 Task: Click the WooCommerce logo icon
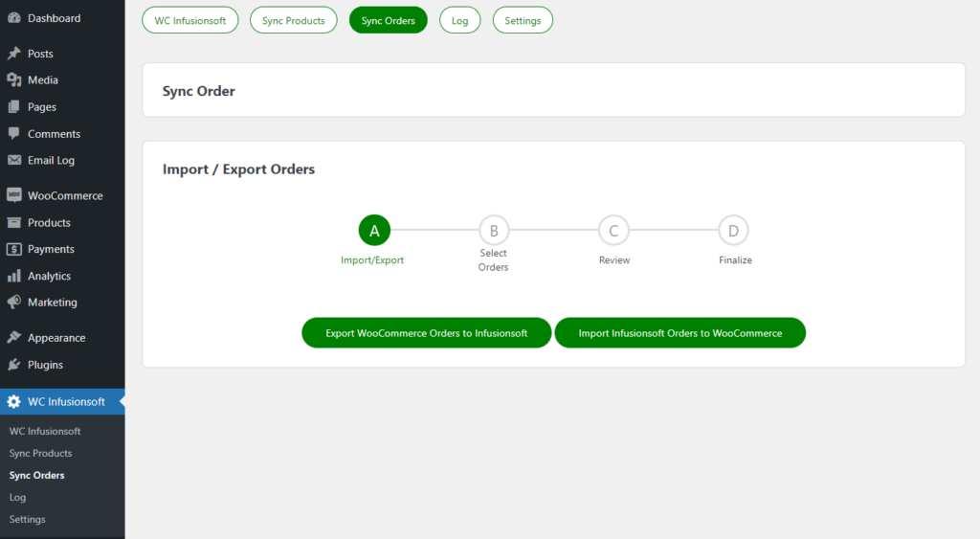(13, 195)
